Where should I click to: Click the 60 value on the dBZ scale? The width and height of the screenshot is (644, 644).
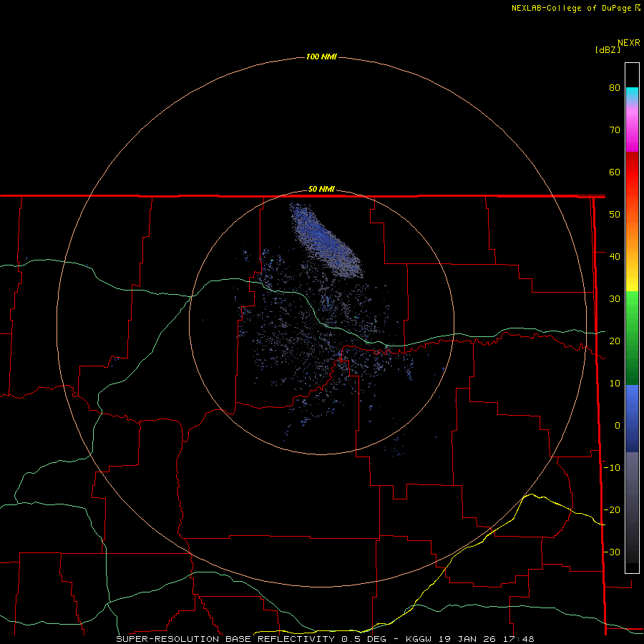pos(615,172)
